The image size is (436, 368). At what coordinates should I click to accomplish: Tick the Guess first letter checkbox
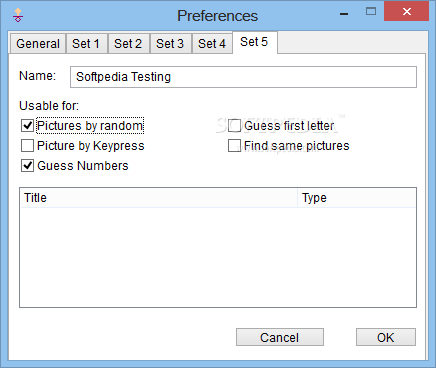tap(234, 126)
